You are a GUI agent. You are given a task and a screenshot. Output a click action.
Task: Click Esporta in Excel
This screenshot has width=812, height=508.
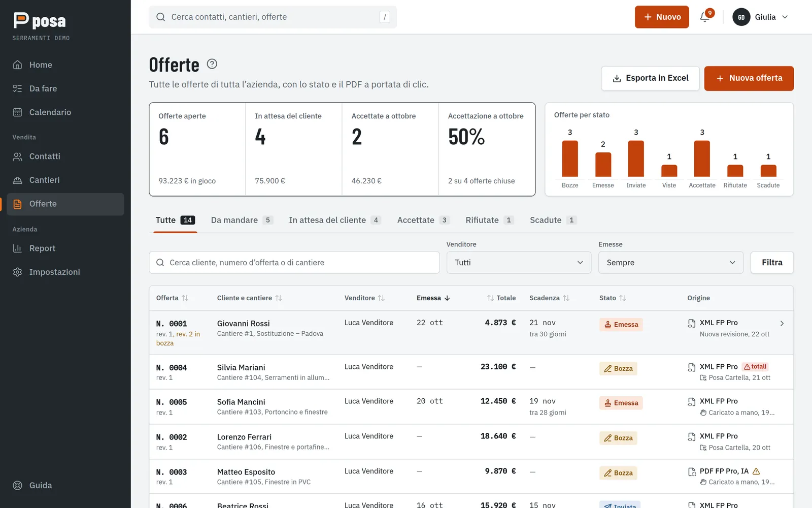(650, 78)
